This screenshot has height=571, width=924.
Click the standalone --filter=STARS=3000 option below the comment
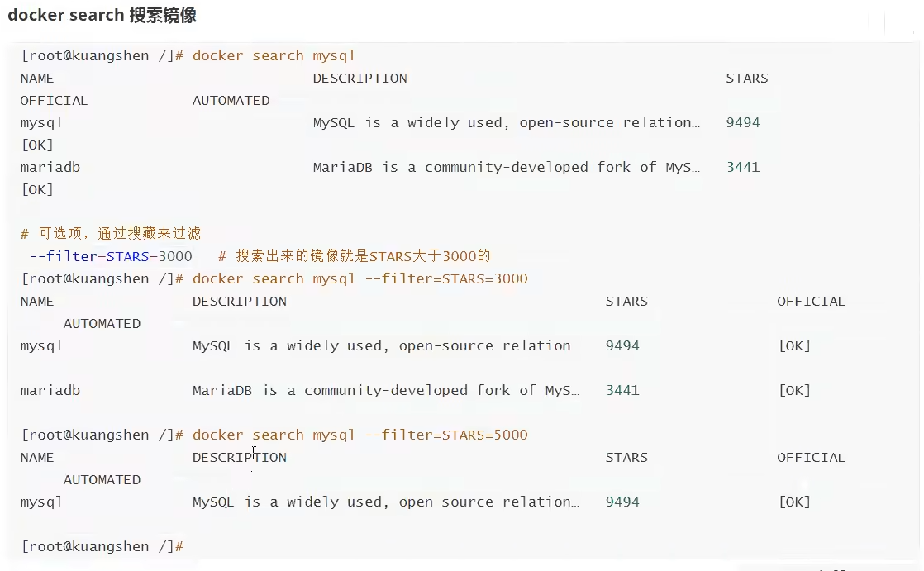pos(111,256)
